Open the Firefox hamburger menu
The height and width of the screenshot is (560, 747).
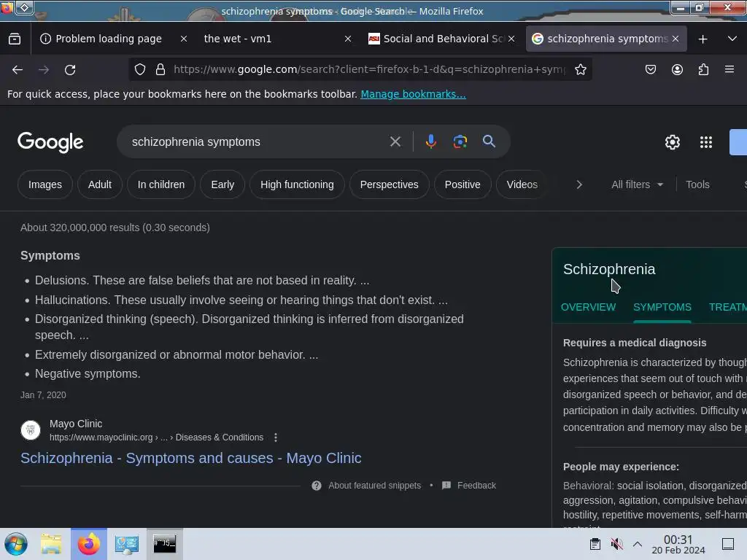(729, 69)
